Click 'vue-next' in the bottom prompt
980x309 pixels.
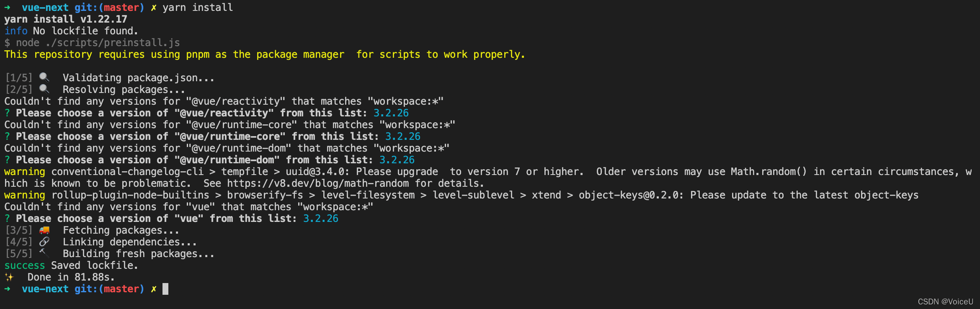tap(45, 289)
